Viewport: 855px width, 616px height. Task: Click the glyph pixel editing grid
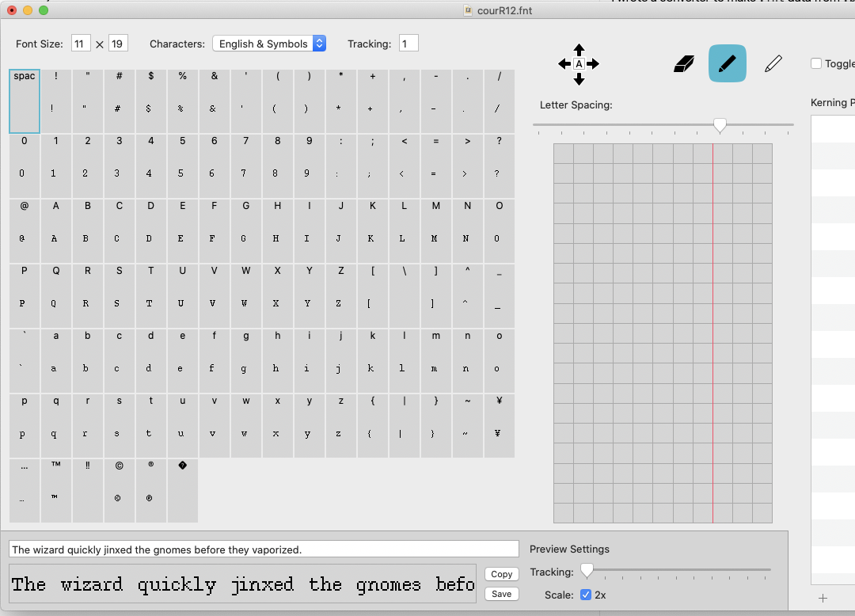(663, 333)
